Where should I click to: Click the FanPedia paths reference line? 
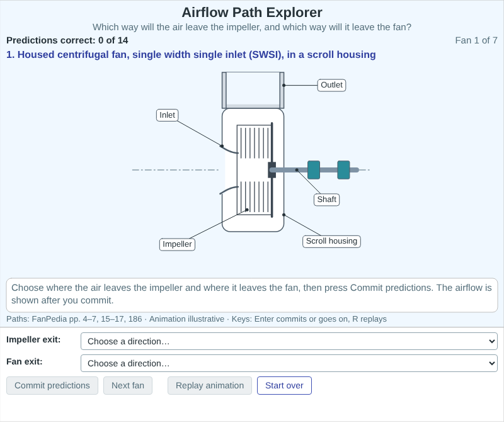197,319
